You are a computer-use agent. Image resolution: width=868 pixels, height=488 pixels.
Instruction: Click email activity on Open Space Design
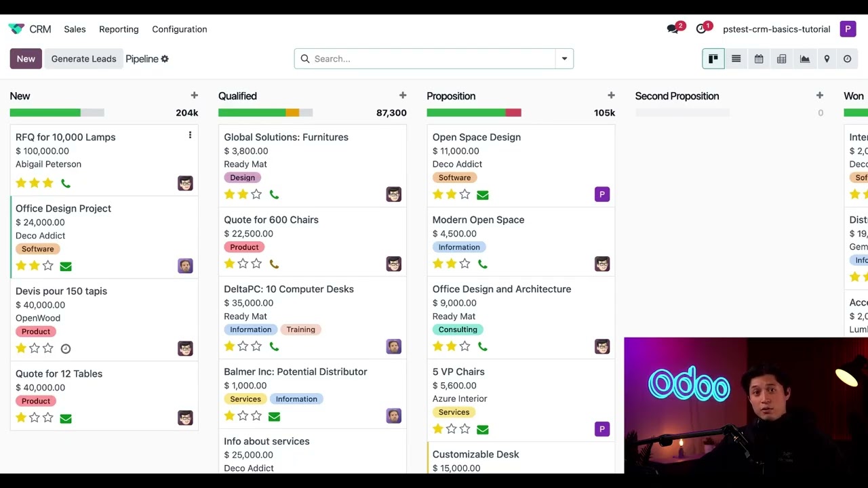pyautogui.click(x=482, y=195)
